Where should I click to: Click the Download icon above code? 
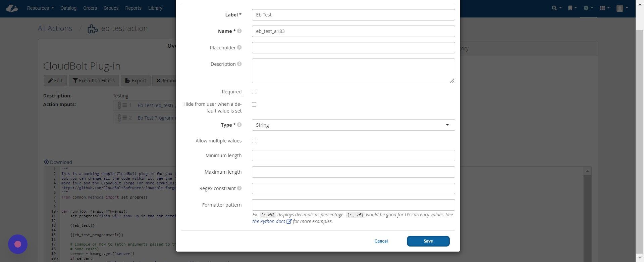click(46, 162)
